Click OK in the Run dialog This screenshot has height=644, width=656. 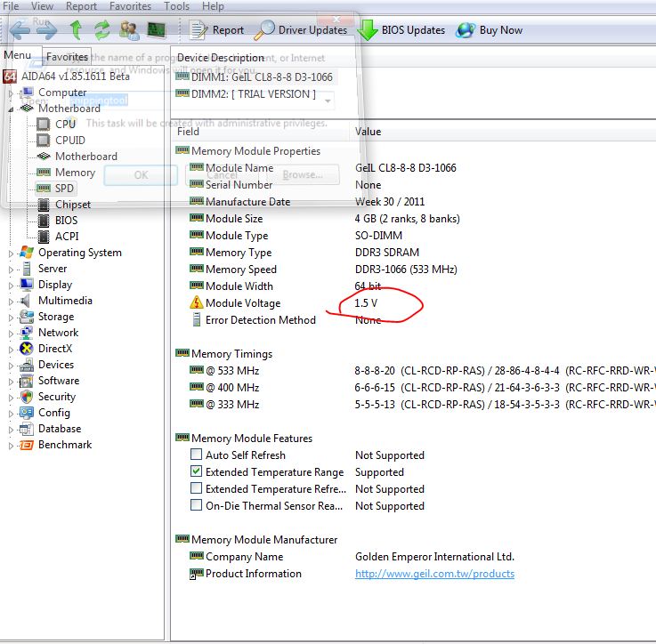click(141, 175)
